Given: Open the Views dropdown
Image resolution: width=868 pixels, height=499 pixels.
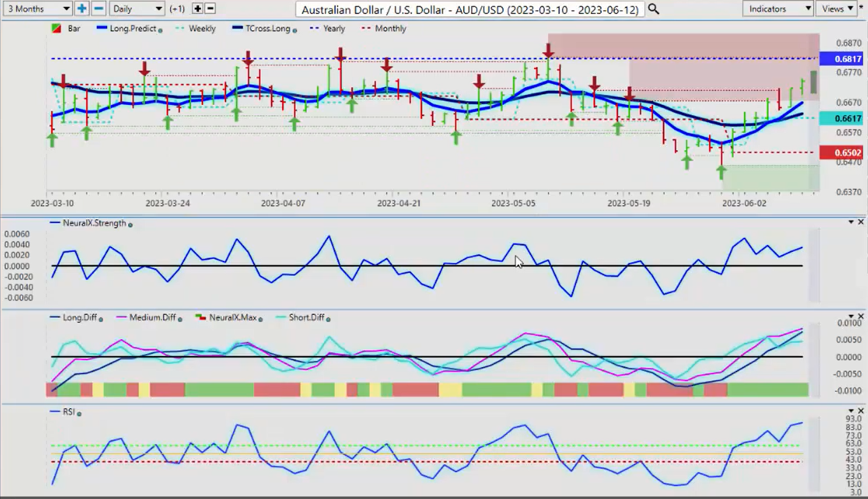Looking at the screenshot, I should click(x=837, y=8).
